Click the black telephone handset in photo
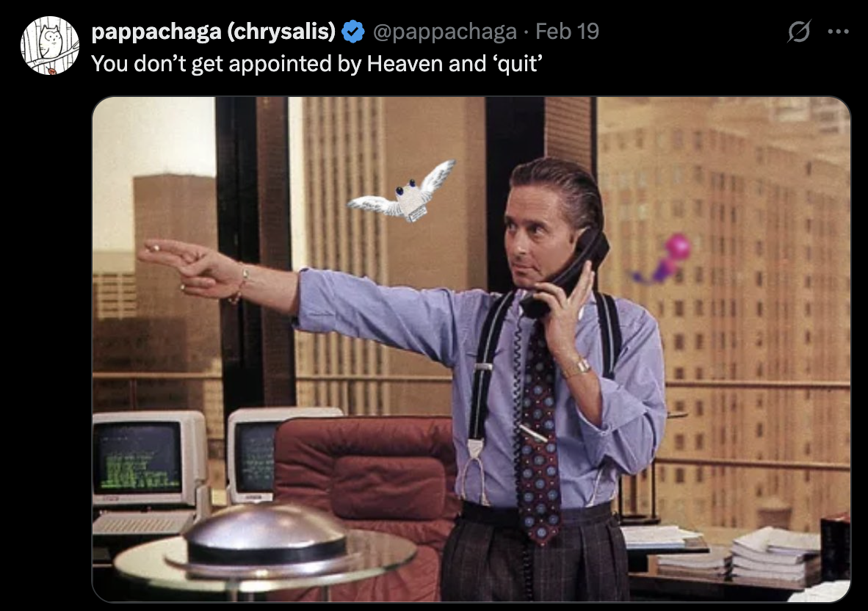This screenshot has width=868, height=611. 565,274
